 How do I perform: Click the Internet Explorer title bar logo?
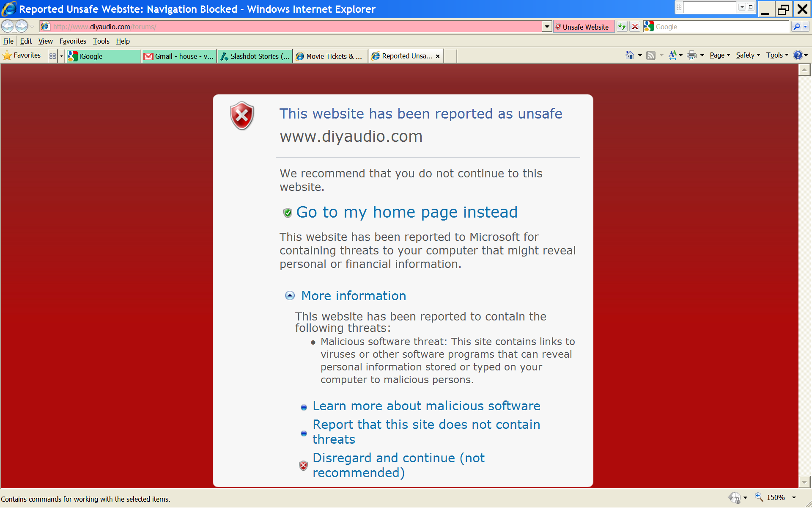[9, 9]
